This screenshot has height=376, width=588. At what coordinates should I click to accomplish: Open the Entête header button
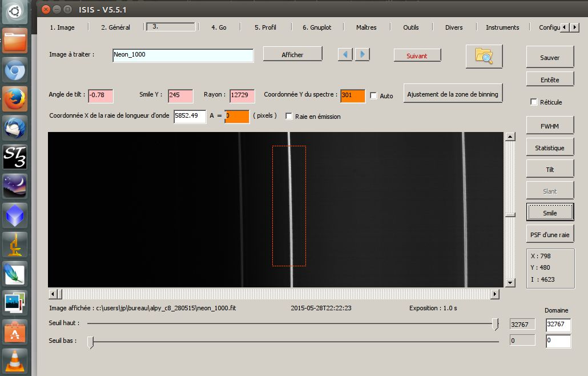click(x=550, y=79)
